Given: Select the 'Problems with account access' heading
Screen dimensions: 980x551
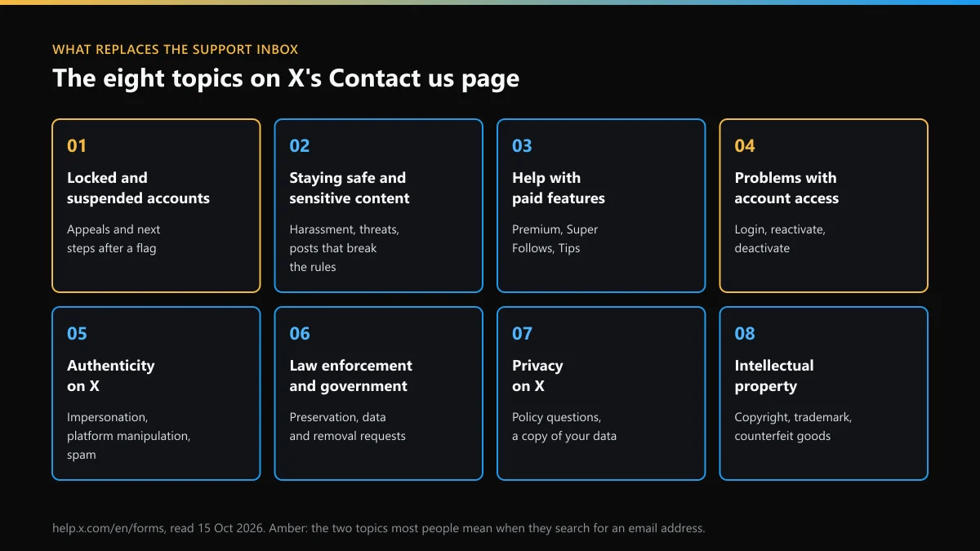Looking at the screenshot, I should pyautogui.click(x=786, y=188).
